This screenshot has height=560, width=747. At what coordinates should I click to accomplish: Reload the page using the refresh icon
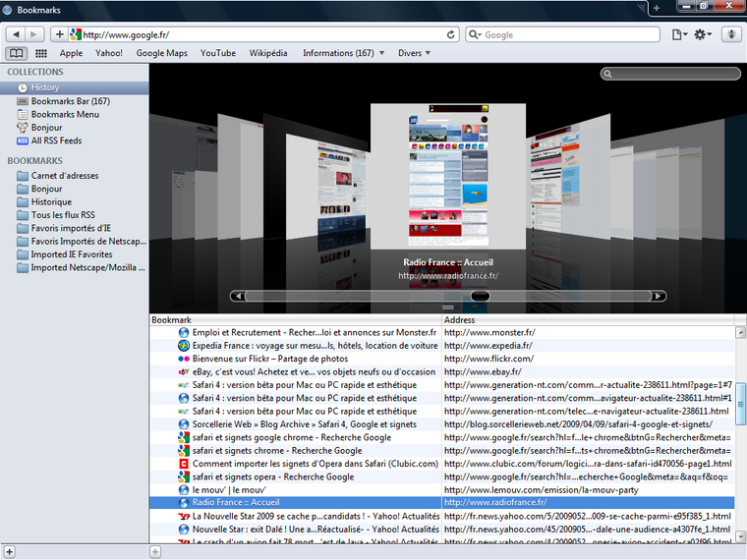coord(450,34)
